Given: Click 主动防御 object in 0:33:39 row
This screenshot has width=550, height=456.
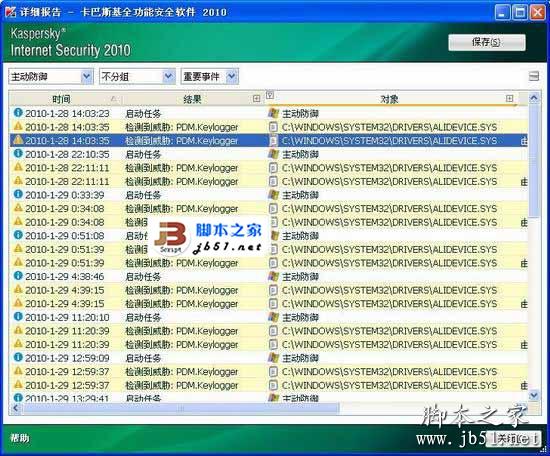Looking at the screenshot, I should tap(300, 195).
